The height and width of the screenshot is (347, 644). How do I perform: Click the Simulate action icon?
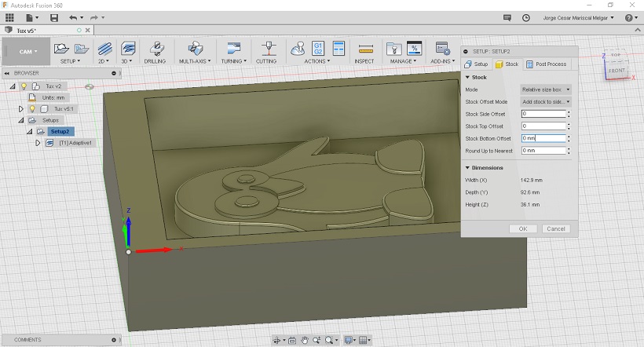point(298,49)
